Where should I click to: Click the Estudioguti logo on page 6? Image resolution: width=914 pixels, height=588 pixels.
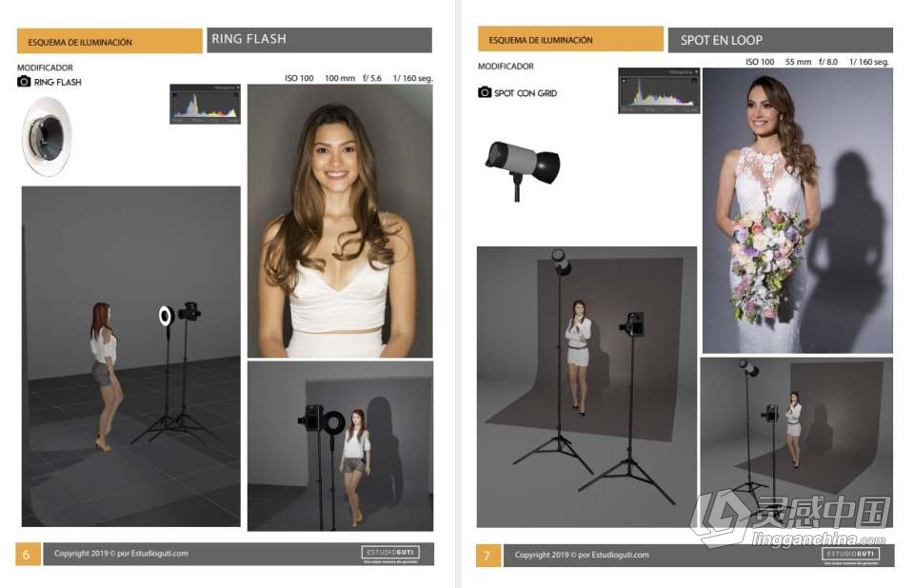click(x=390, y=554)
